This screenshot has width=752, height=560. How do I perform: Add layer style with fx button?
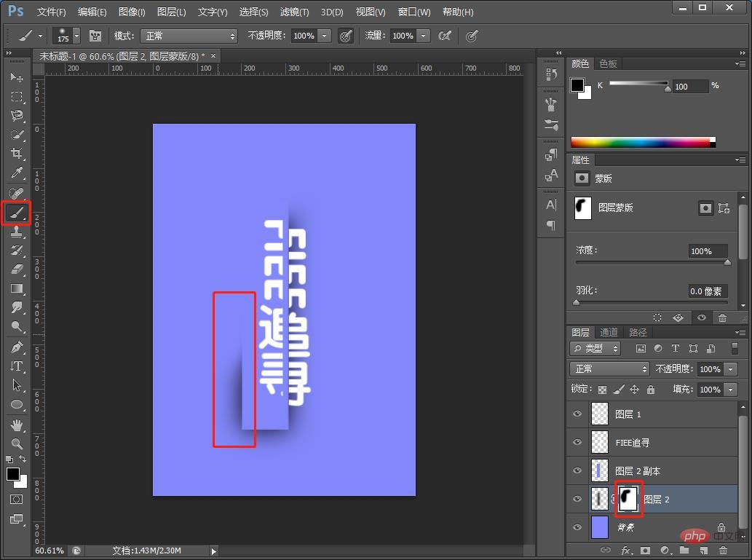point(626,551)
